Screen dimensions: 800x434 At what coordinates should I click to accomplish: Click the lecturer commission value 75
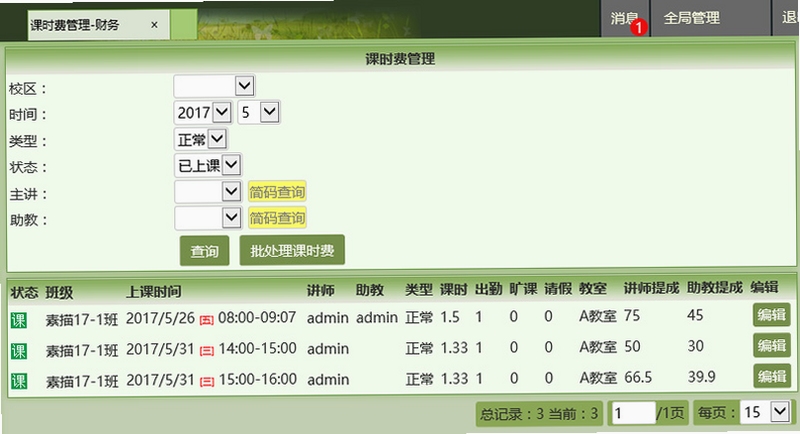[x=632, y=316]
